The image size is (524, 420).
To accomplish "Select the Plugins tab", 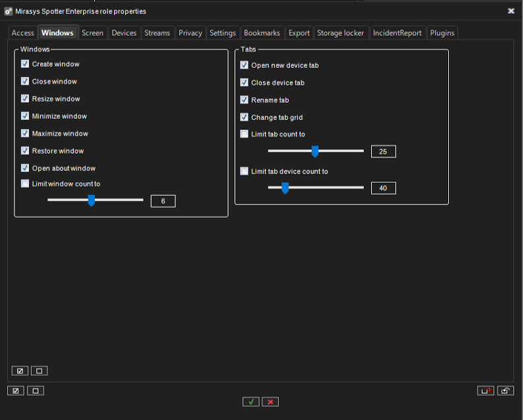I will pos(442,33).
